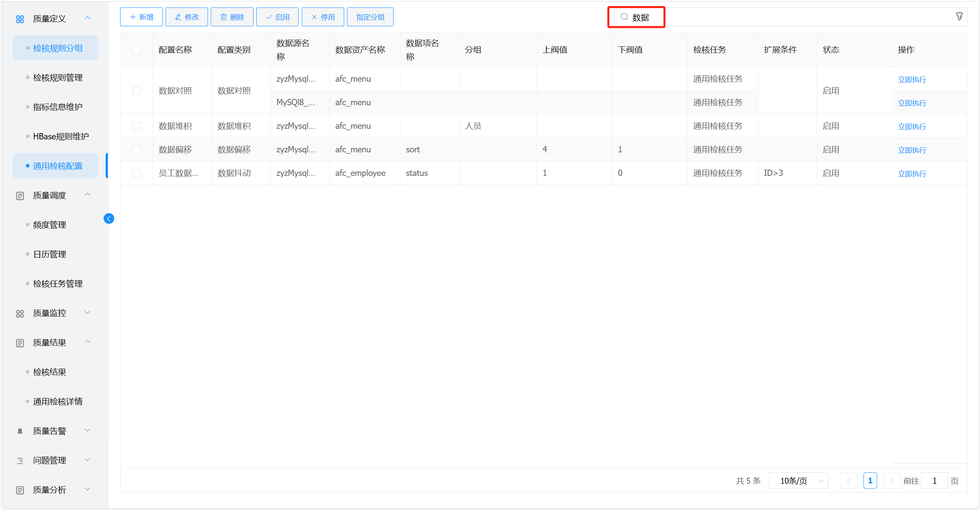This screenshot has height=510, width=980.
Task: Collapse the 质量结果 menu section
Action: [x=88, y=342]
